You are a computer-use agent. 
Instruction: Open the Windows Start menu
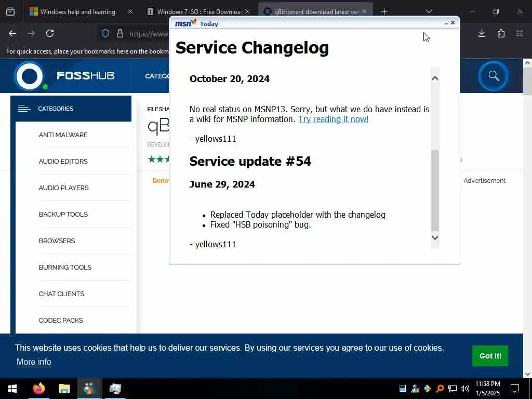[x=12, y=389]
